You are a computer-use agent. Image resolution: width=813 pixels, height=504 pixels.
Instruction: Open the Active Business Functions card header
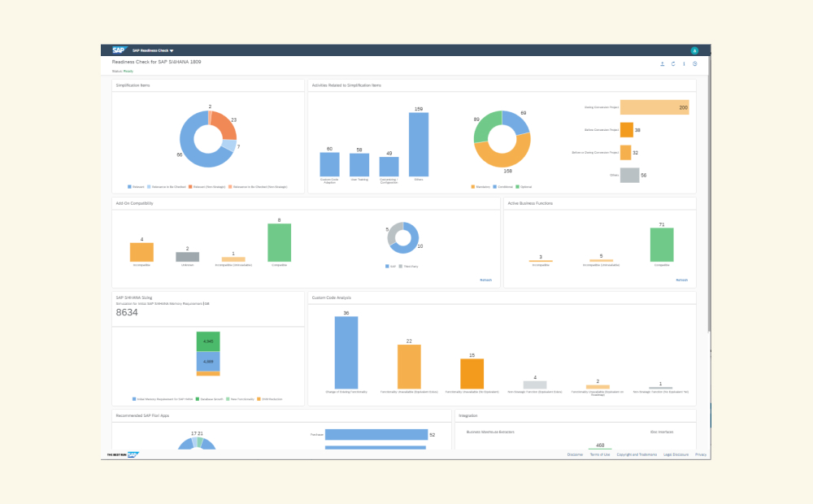(x=600, y=203)
